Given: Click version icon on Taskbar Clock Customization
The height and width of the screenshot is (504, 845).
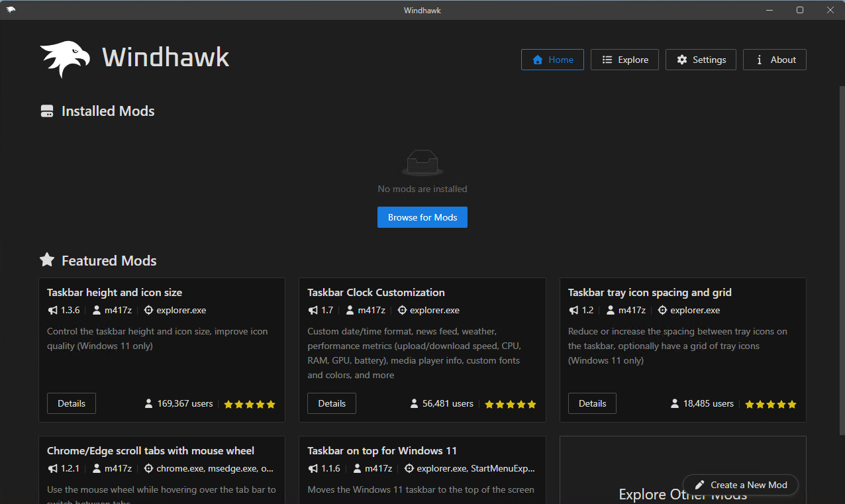Looking at the screenshot, I should [x=313, y=310].
